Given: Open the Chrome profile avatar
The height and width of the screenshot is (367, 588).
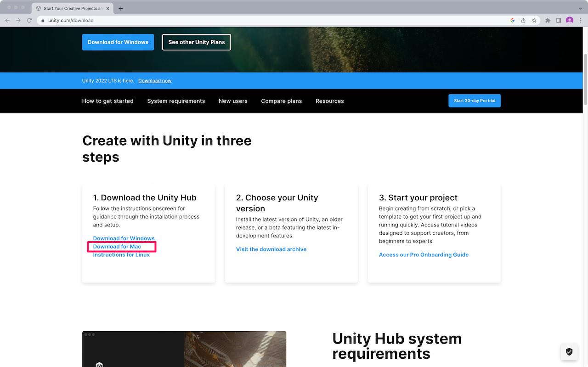Looking at the screenshot, I should (570, 20).
